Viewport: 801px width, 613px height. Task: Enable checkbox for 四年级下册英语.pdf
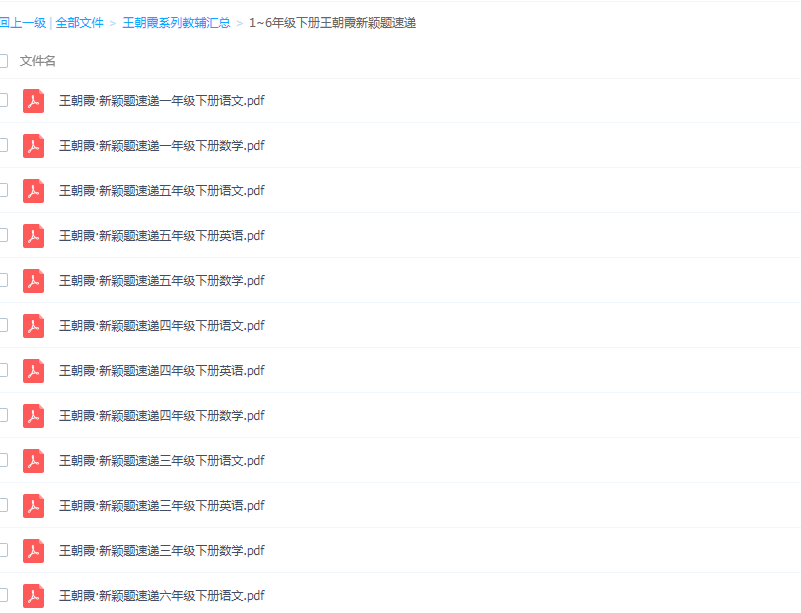3,370
